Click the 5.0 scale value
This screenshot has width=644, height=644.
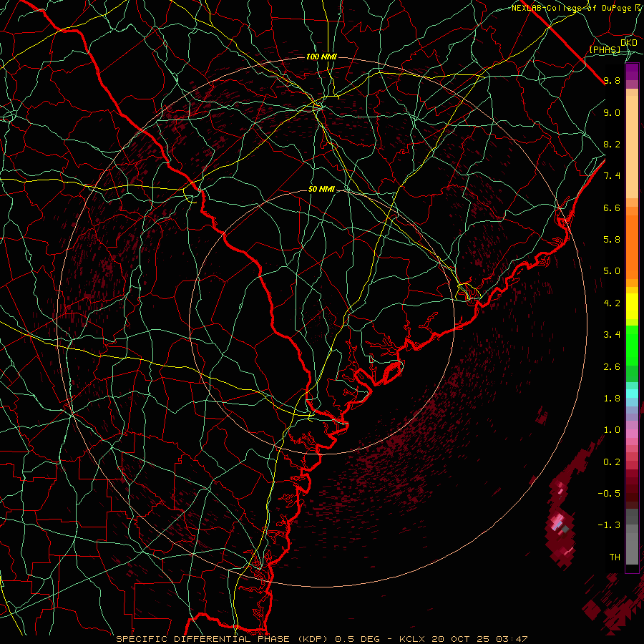(612, 271)
